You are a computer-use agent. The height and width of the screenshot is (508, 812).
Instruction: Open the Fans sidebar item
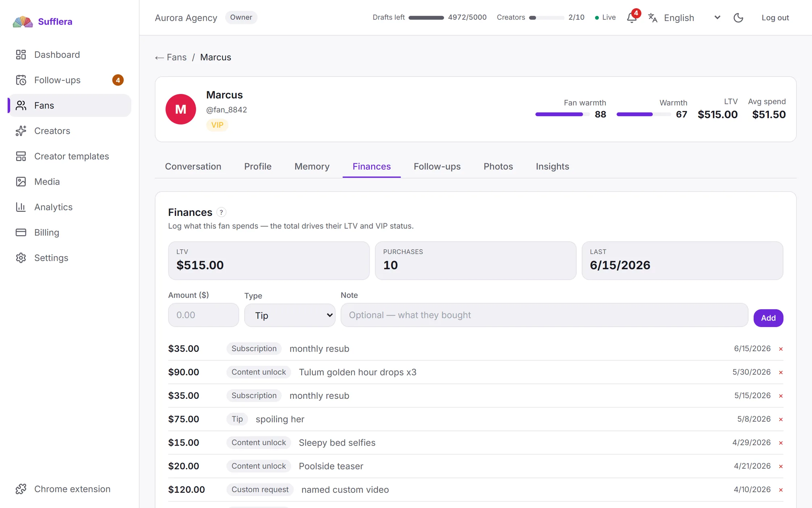click(x=70, y=106)
